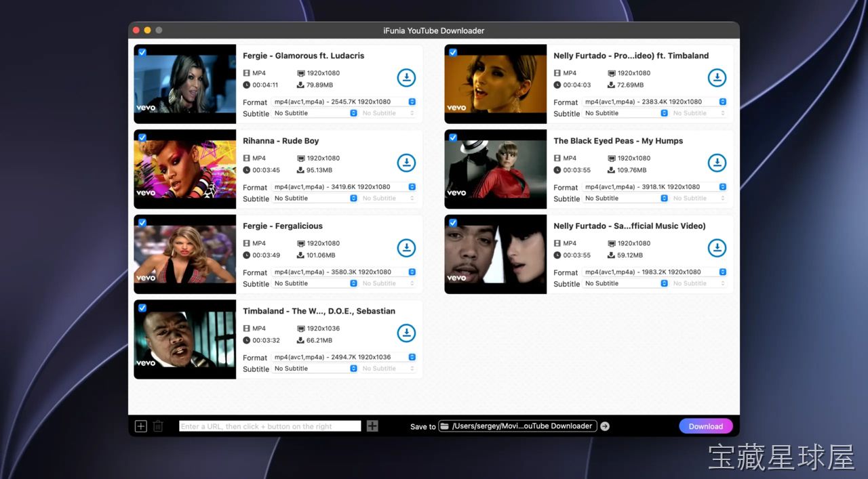The image size is (868, 479).
Task: Click the Save to path field
Action: point(517,426)
